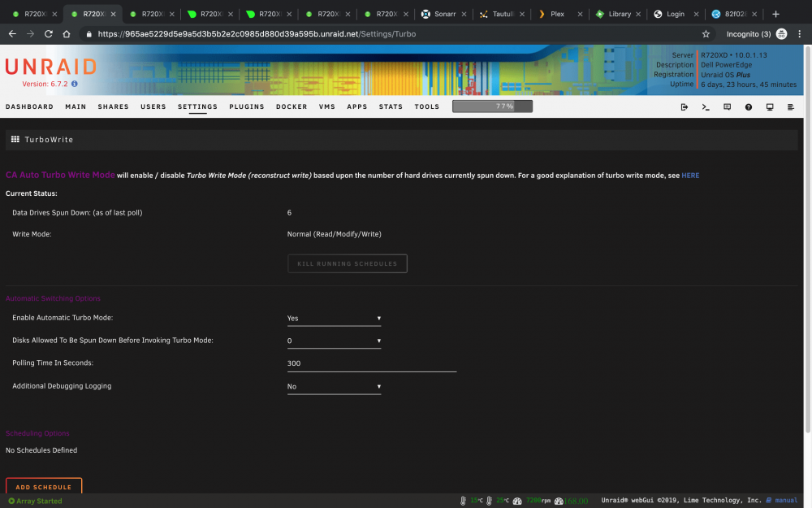The image size is (812, 508).
Task: Click the 25°C thermometer icon in the footer
Action: 489,500
